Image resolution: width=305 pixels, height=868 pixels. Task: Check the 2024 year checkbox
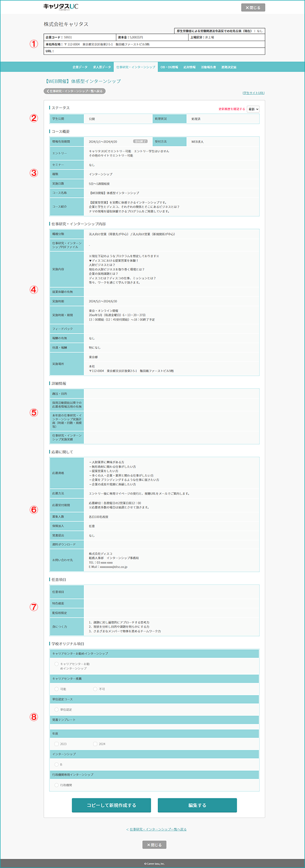95,744
